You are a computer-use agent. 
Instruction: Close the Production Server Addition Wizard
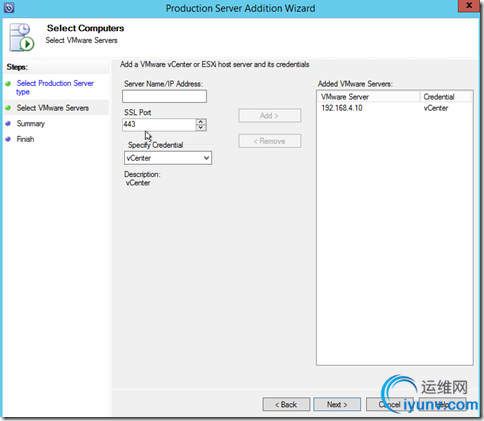coord(469,6)
